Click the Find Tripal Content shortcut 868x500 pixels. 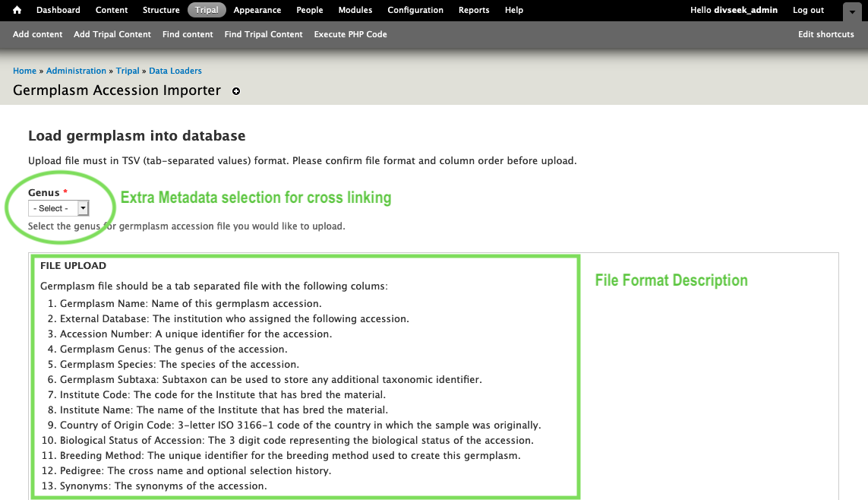[264, 34]
